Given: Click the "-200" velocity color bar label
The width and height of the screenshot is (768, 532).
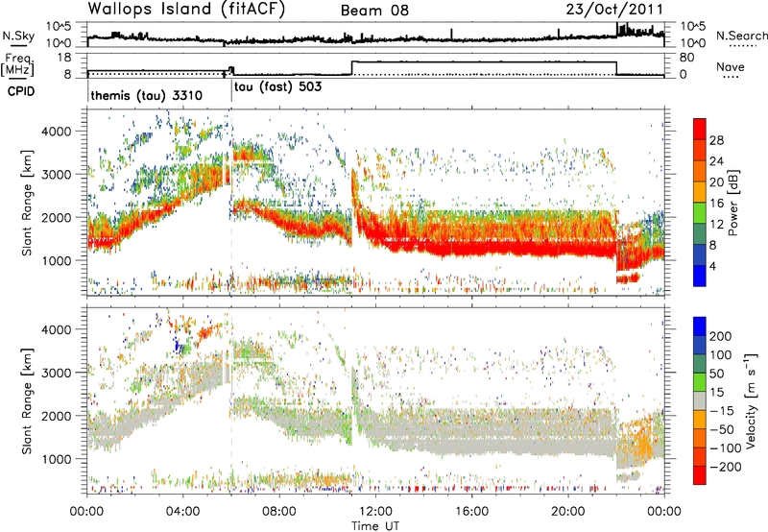Looking at the screenshot, I should point(725,467).
